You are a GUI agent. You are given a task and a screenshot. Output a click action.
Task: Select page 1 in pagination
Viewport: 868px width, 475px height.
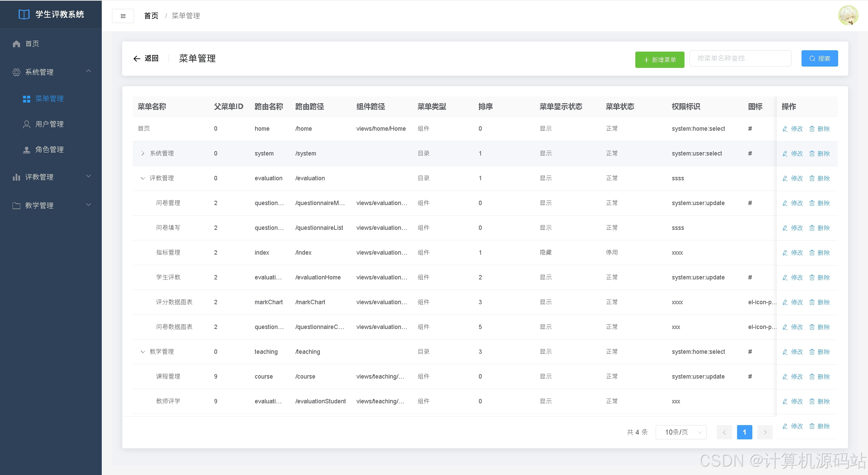(x=745, y=432)
